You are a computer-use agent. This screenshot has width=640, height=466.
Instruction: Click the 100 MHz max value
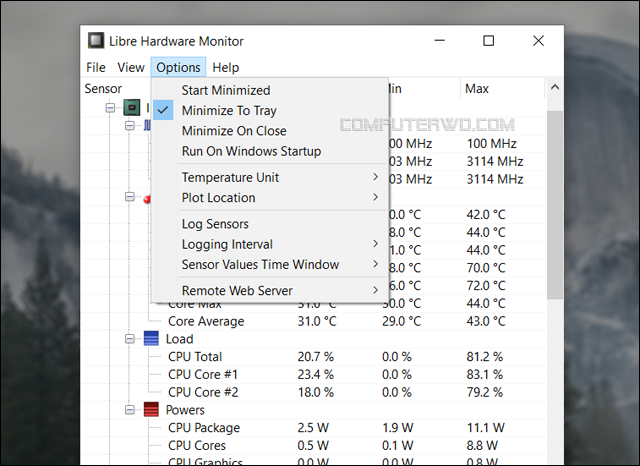pyautogui.click(x=491, y=144)
